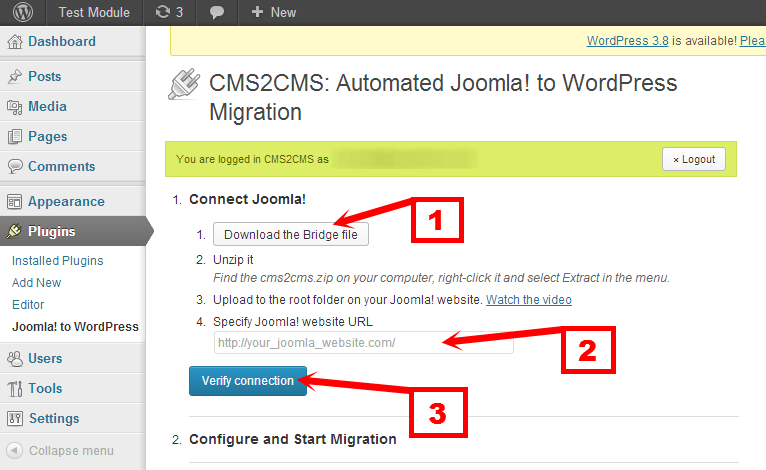The image size is (766, 470).
Task: Open Users menu item
Action: 45,359
